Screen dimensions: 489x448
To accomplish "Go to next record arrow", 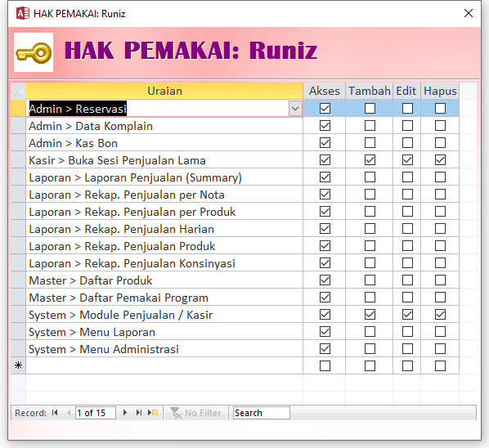I will point(125,413).
